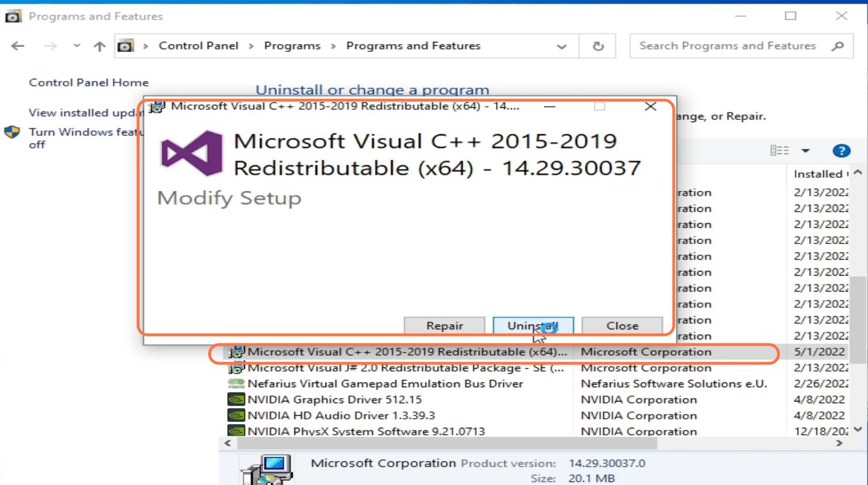This screenshot has height=485, width=868.
Task: Select Control Panel breadcrumb
Action: pyautogui.click(x=199, y=46)
